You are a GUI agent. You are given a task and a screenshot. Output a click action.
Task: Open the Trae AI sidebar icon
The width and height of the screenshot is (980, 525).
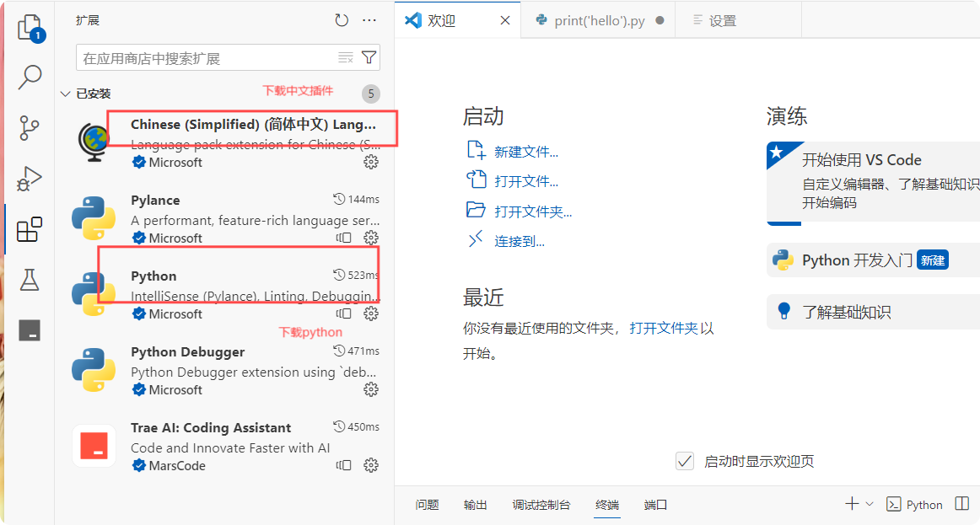30,329
